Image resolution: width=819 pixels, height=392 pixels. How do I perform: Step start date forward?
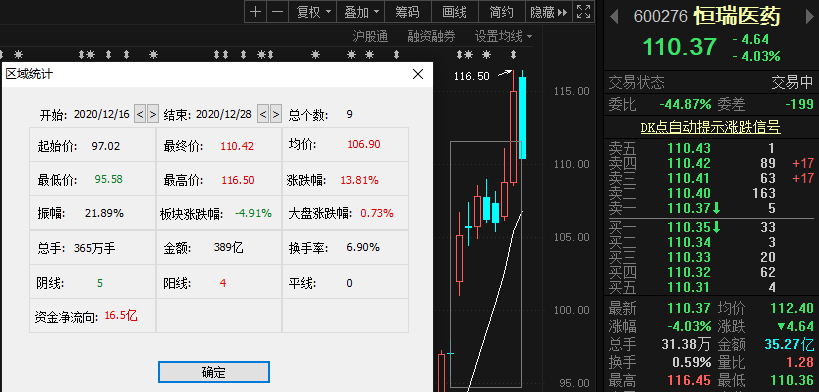point(153,114)
